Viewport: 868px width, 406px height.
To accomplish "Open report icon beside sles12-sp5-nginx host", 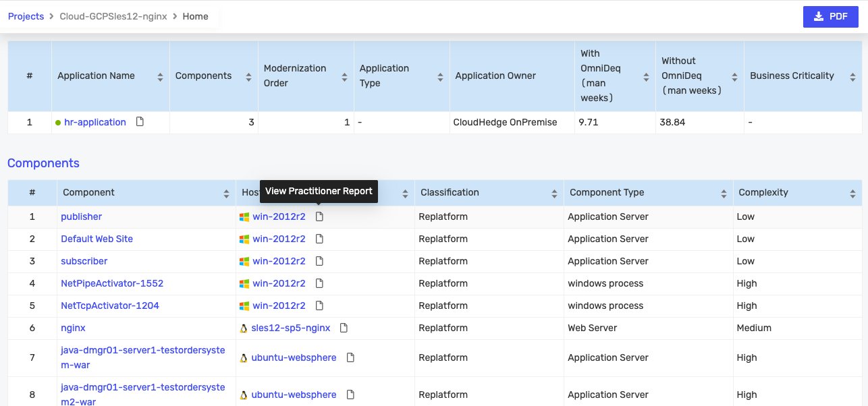I will (x=344, y=328).
